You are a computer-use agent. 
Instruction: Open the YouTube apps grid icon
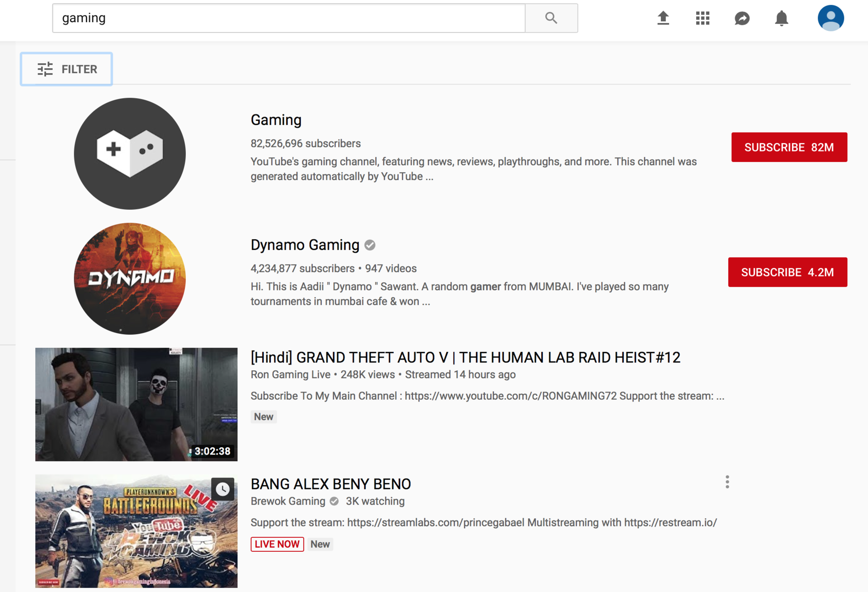click(702, 18)
